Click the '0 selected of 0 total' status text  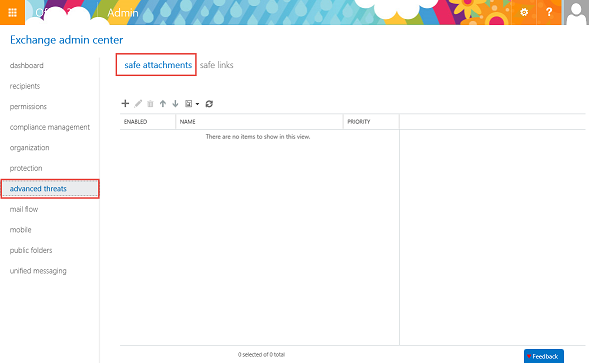pyautogui.click(x=261, y=354)
